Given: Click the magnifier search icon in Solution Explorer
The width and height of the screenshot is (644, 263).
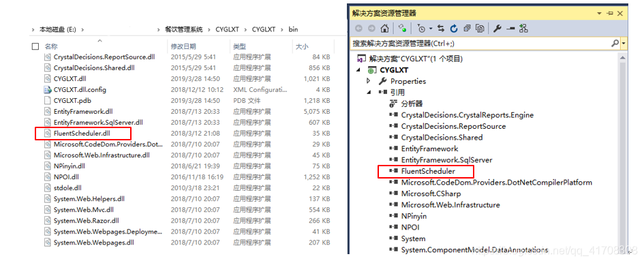Looking at the screenshot, I should click(x=615, y=43).
